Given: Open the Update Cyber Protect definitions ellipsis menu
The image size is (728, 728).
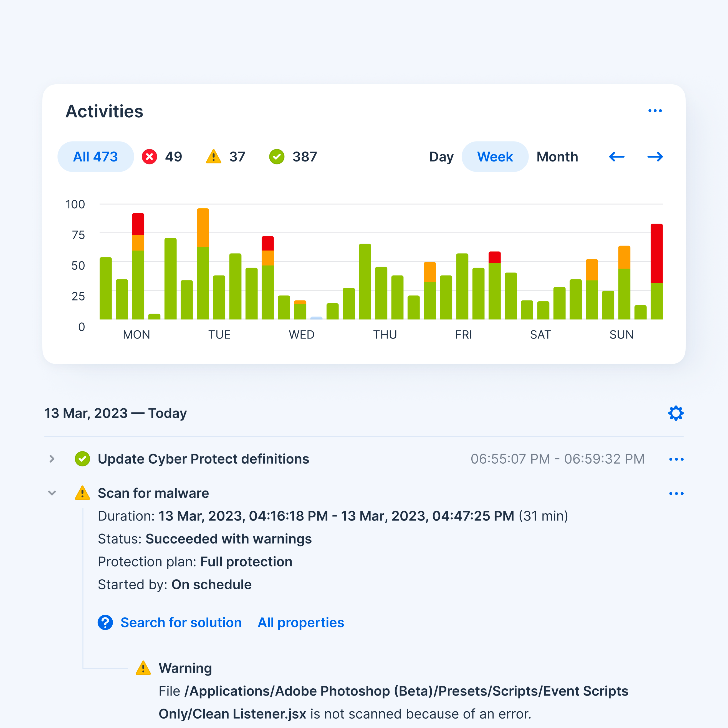Looking at the screenshot, I should point(676,459).
